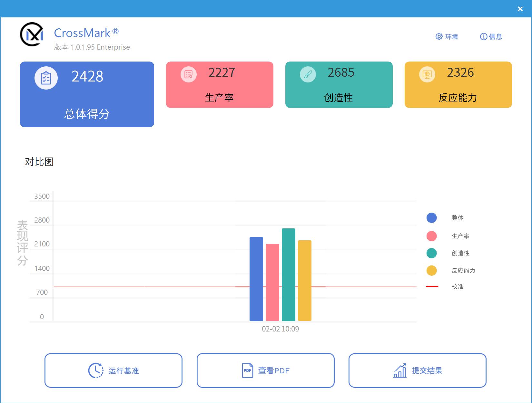Click the paintbrush icon on 创造性 card
The height and width of the screenshot is (403, 532).
(x=308, y=74)
